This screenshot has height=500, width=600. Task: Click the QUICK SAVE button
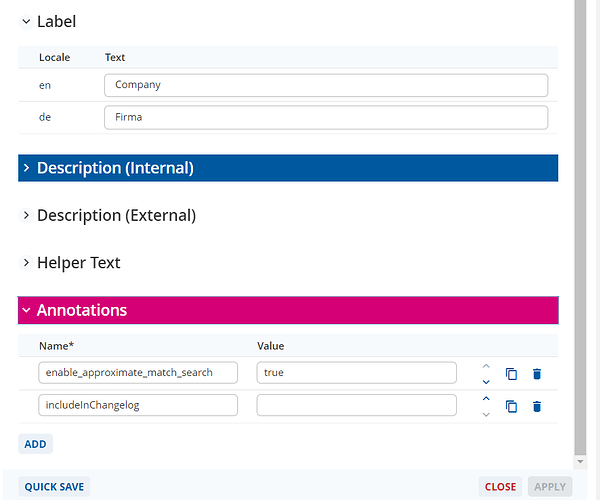pos(54,487)
